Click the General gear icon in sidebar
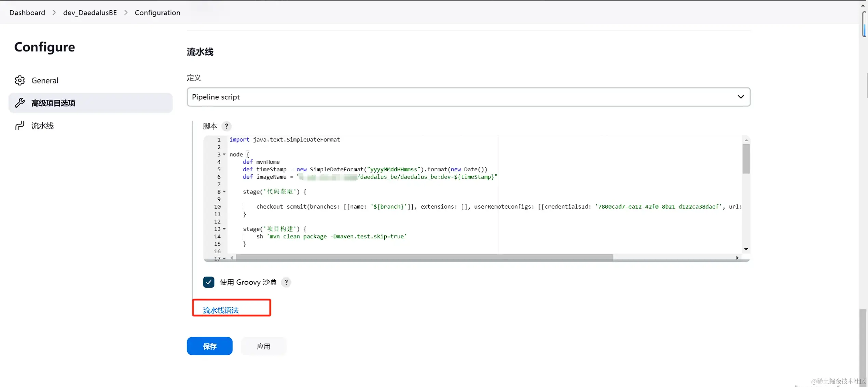The height and width of the screenshot is (387, 868). pyautogui.click(x=20, y=80)
